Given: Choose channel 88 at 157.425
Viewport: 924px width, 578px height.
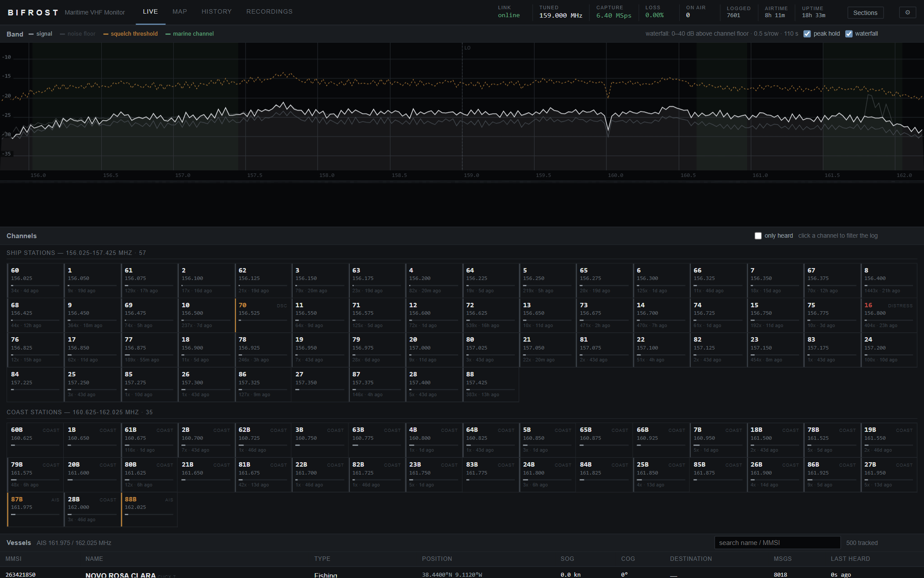Looking at the screenshot, I should (490, 385).
